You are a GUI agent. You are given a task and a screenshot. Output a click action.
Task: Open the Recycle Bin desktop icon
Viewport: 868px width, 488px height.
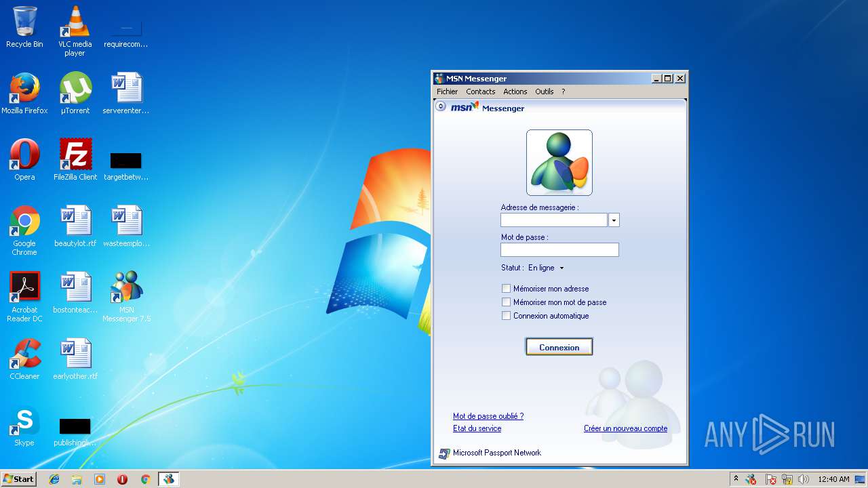point(24,27)
